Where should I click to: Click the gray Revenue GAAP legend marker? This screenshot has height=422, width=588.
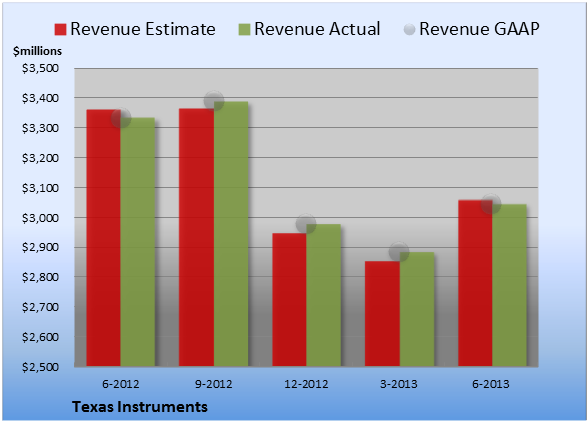(x=410, y=29)
